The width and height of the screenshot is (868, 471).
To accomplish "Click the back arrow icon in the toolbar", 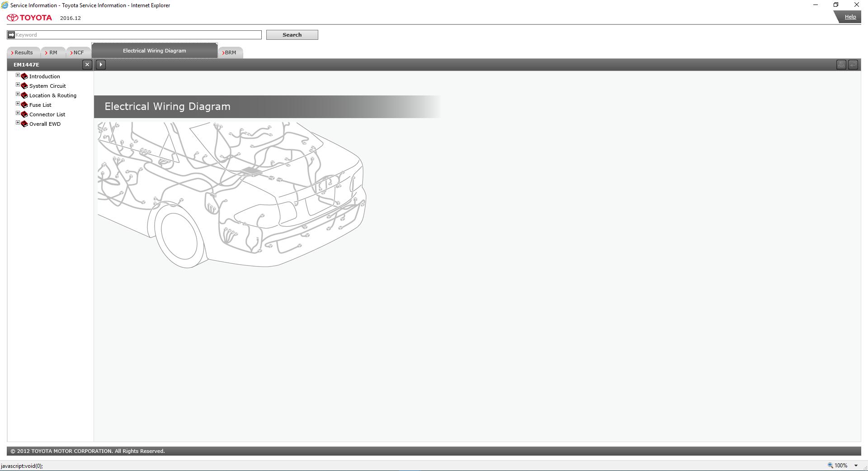I will pos(853,65).
